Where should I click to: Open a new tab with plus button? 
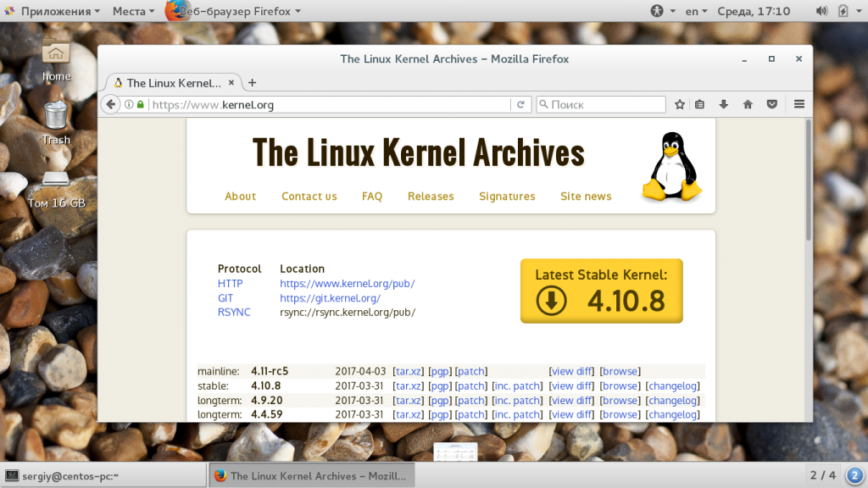tap(252, 83)
